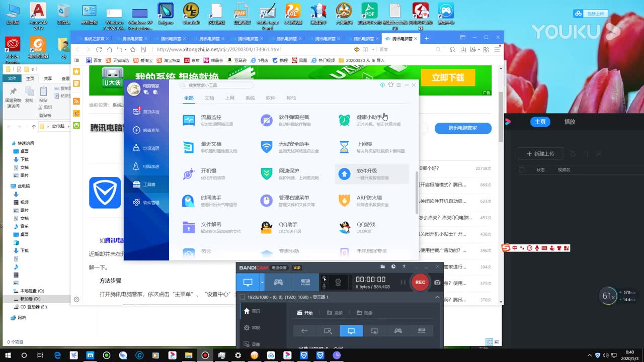644x362 pixels.
Task: Switch to the 文档 category tab
Action: point(209,98)
